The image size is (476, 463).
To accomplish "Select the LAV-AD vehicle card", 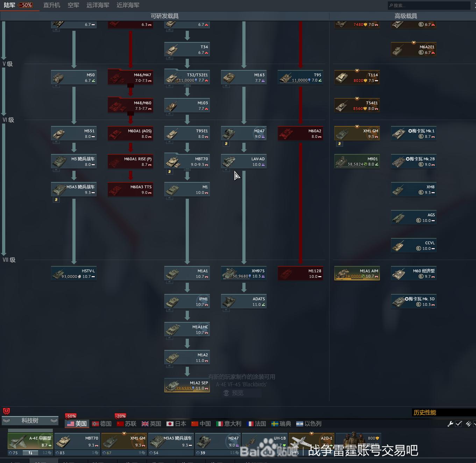I will point(244,161).
